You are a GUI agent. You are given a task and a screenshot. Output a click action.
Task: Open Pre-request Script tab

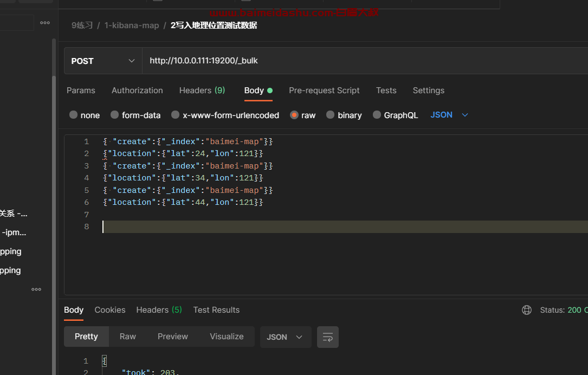(x=324, y=90)
